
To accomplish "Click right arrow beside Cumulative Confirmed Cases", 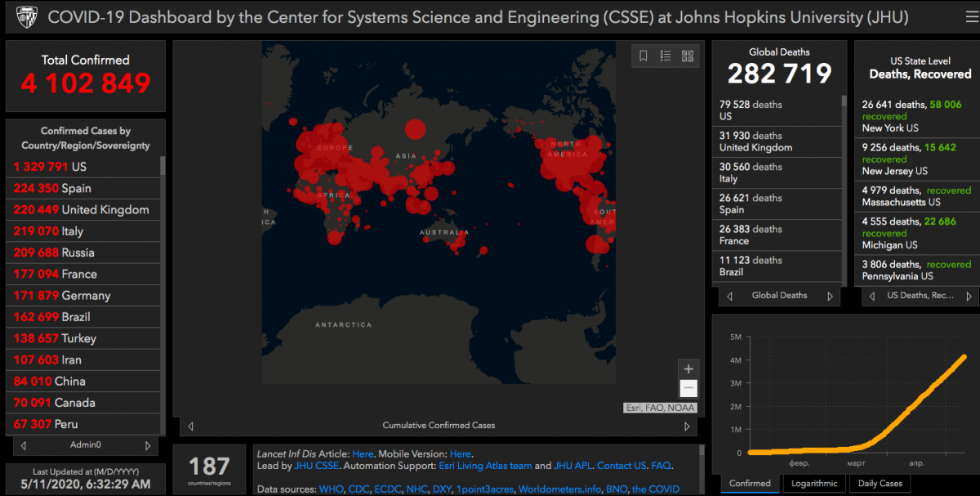I will [687, 426].
